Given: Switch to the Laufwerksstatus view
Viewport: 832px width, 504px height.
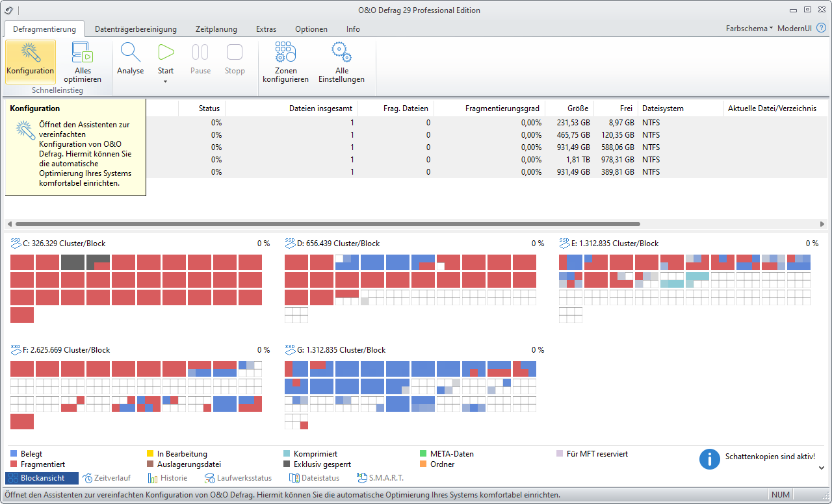Looking at the screenshot, I should (238, 478).
